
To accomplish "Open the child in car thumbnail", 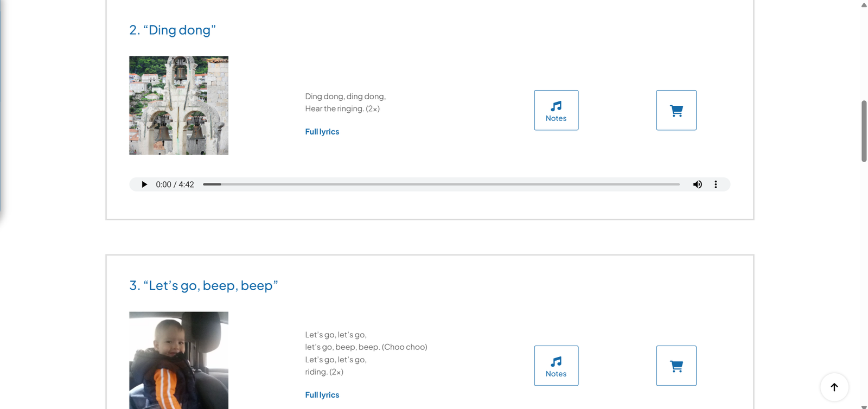I will click(178, 360).
